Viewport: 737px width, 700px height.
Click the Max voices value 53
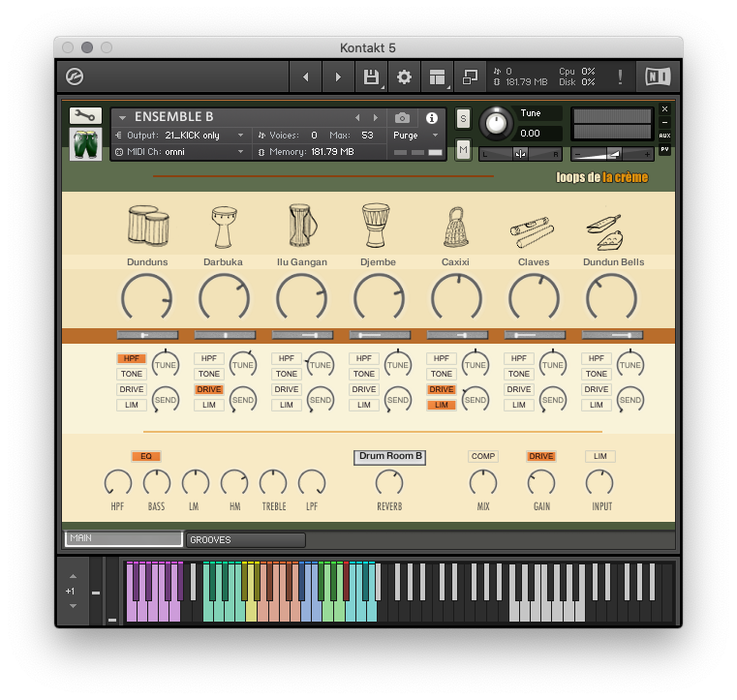[x=367, y=136]
